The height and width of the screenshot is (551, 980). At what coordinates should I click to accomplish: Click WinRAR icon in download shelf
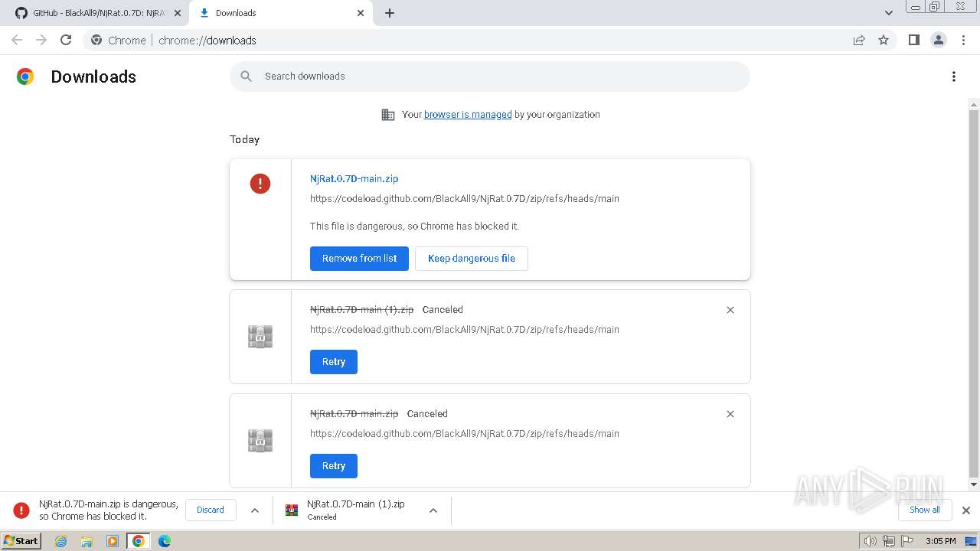(x=292, y=510)
